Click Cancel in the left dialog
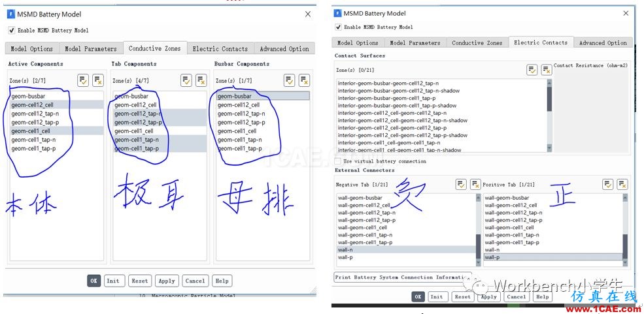Image resolution: width=644 pixels, height=314 pixels. click(195, 281)
